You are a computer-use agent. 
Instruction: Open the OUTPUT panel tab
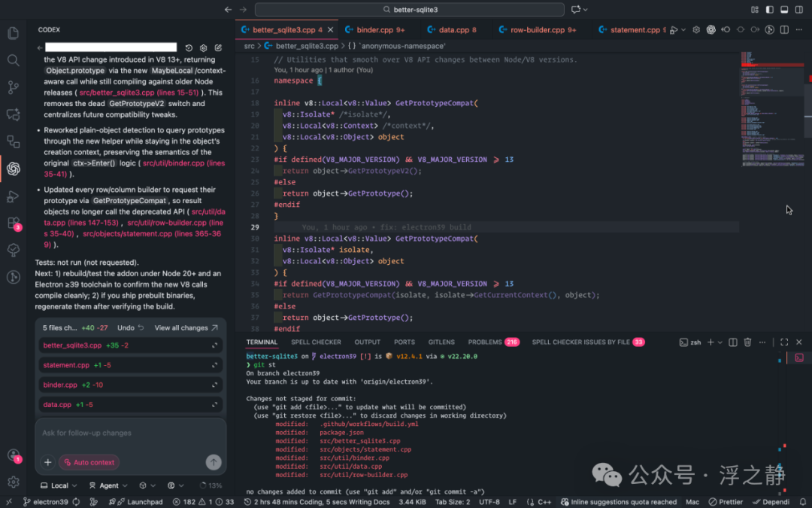367,342
